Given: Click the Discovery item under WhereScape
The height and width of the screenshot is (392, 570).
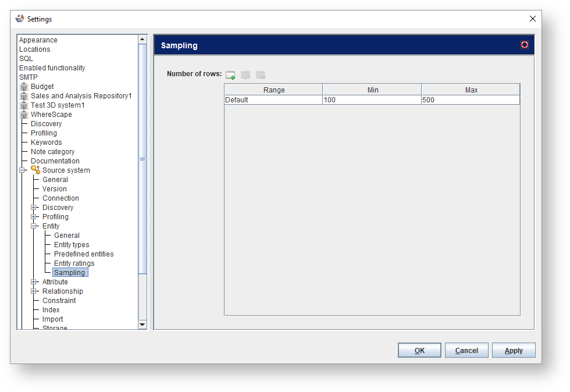Looking at the screenshot, I should [x=46, y=124].
